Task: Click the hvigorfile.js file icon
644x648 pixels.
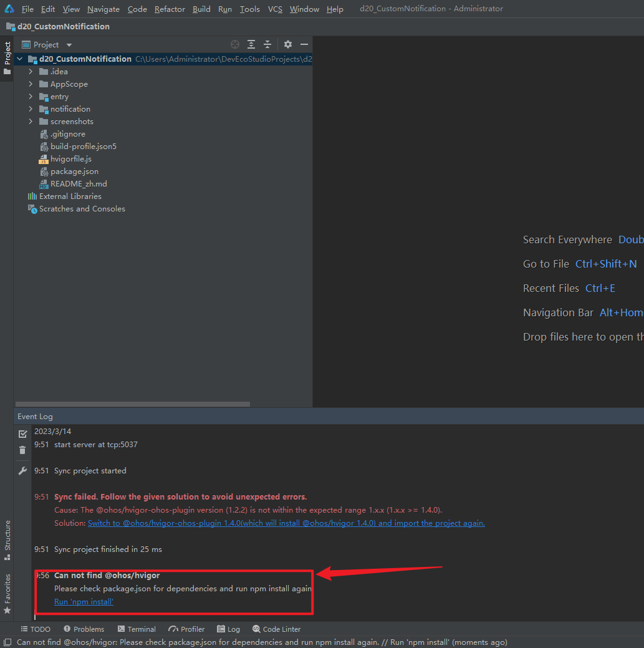Action: click(x=44, y=159)
